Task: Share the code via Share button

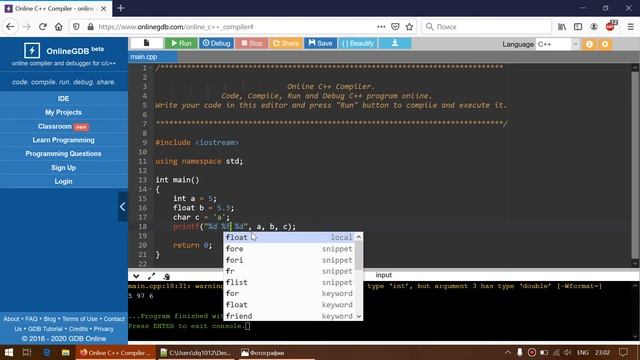Action: pos(286,43)
